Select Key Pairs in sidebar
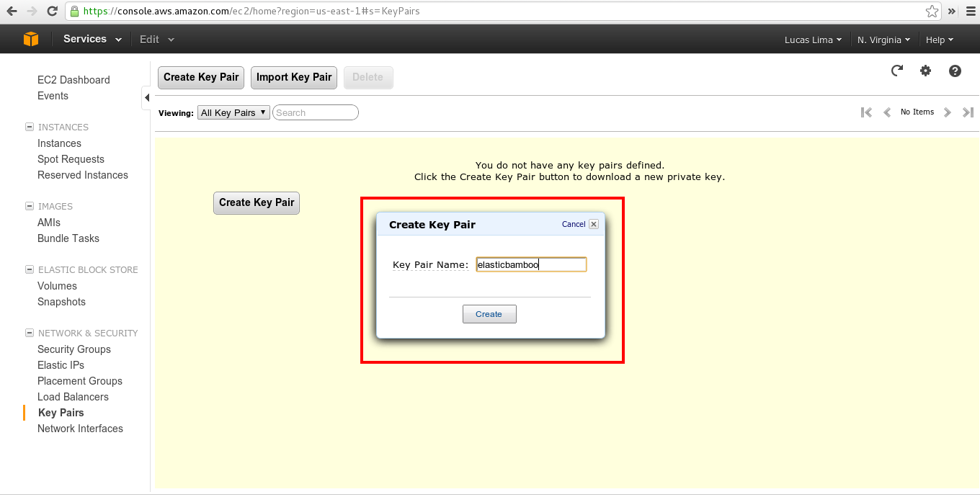Screen dimensions: 980x497 tap(61, 413)
